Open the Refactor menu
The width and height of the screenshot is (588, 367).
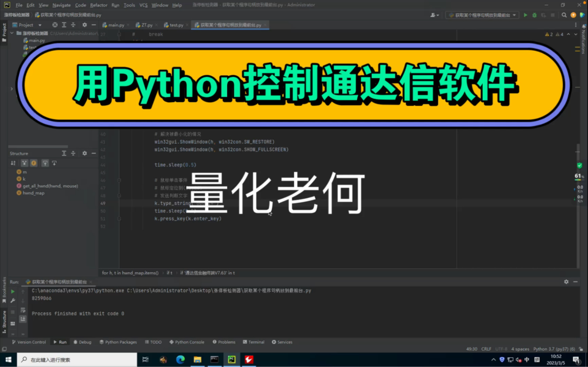(99, 5)
